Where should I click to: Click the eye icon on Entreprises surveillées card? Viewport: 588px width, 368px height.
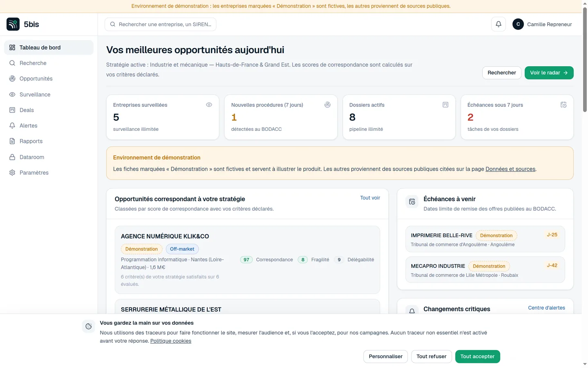pos(209,105)
